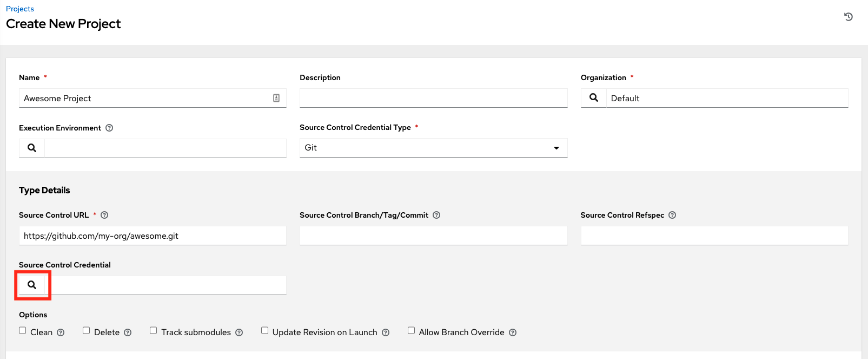Screen dimensions: 868x359
Task: Show help for the Clean option
Action: pyautogui.click(x=61, y=332)
